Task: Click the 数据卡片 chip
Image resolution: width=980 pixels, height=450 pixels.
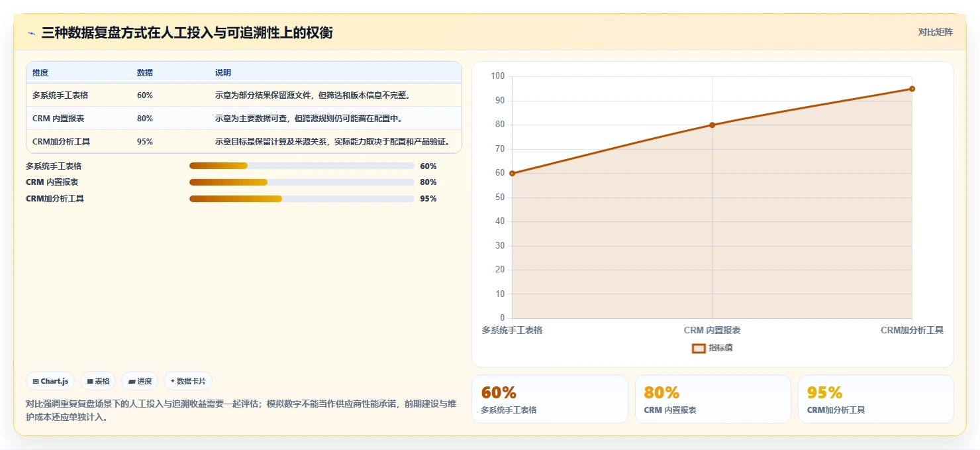Action: click(188, 381)
